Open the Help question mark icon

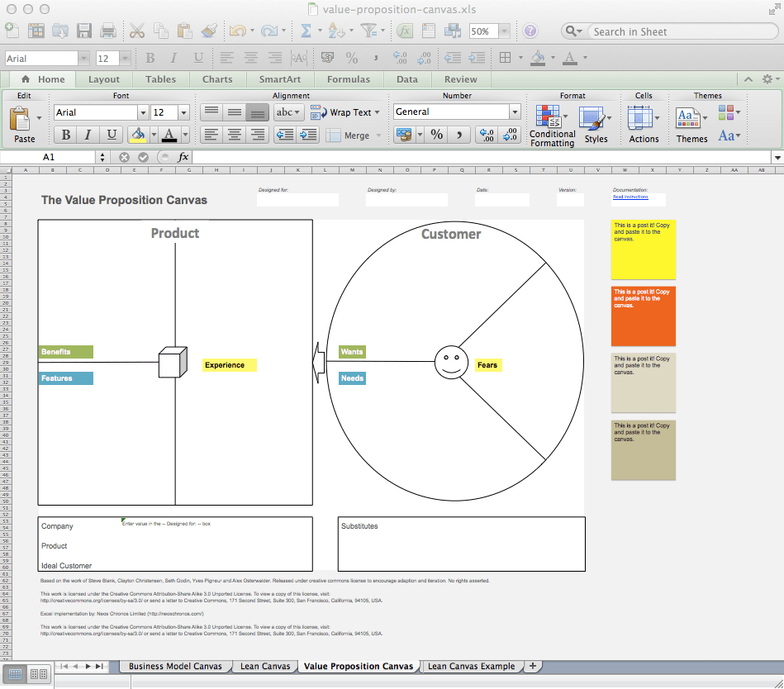530,31
